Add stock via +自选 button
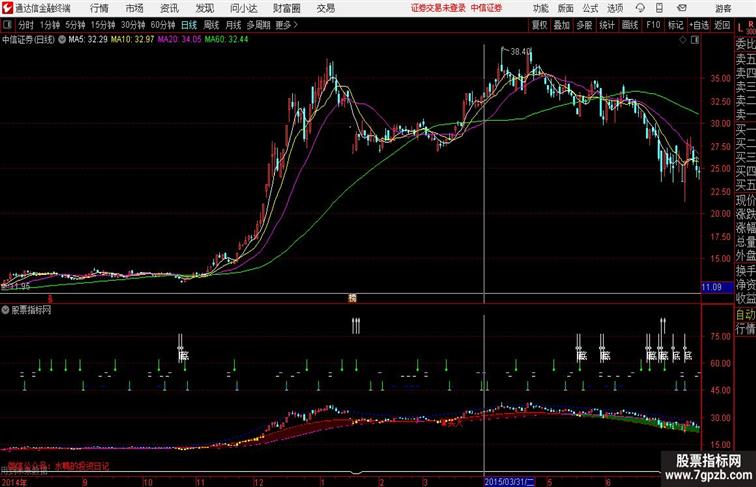The width and height of the screenshot is (756, 487). click(x=699, y=25)
